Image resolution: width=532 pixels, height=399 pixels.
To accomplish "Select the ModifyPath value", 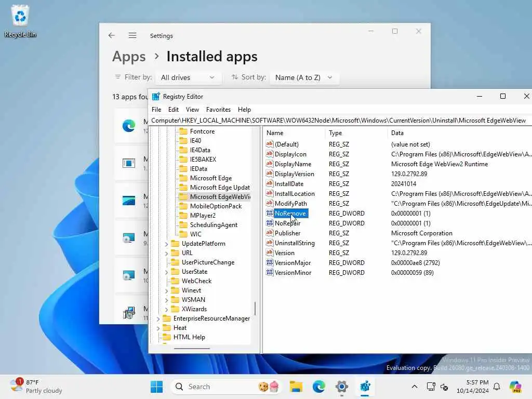I will click(x=291, y=203).
